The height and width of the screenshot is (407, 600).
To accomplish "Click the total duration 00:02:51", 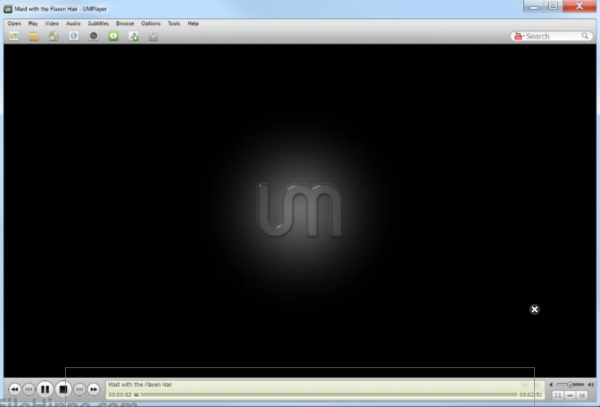I will point(530,394).
